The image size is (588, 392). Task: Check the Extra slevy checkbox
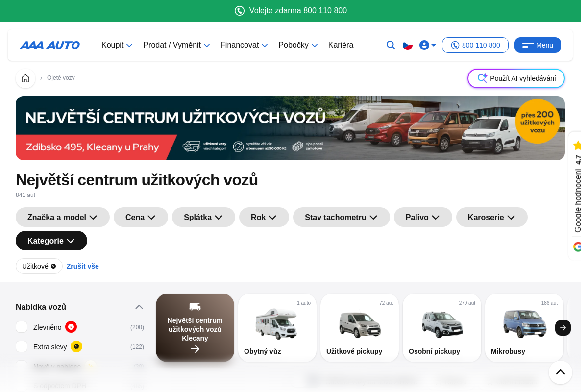click(22, 346)
